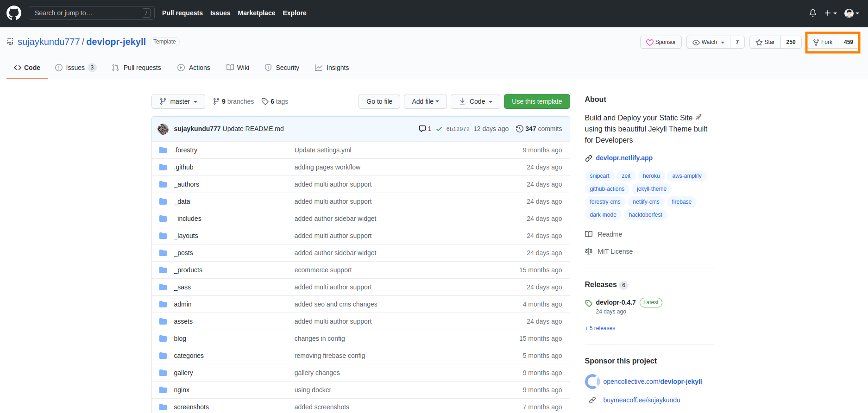Open the user avatar menu
868x413 pixels.
[x=852, y=13]
